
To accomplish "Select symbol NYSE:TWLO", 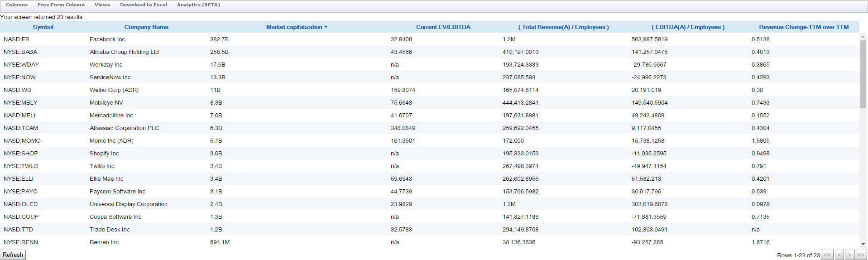I will tap(21, 166).
